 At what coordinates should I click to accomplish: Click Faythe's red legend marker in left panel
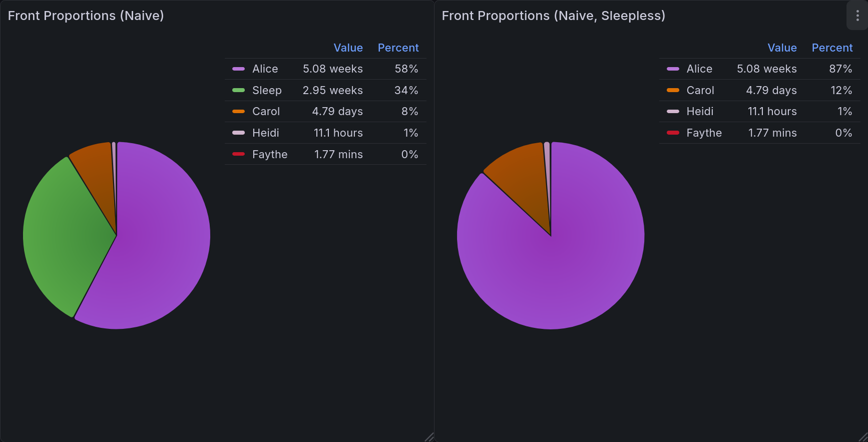coord(237,154)
